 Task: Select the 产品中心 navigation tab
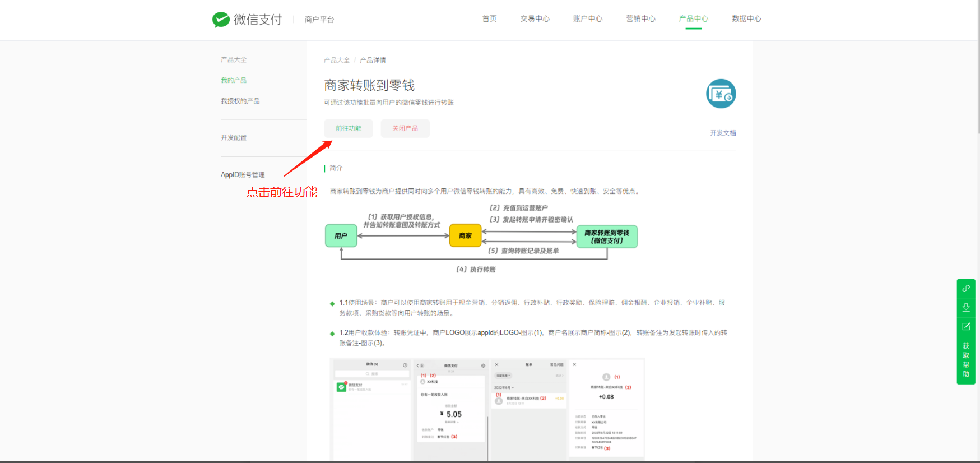coord(693,19)
